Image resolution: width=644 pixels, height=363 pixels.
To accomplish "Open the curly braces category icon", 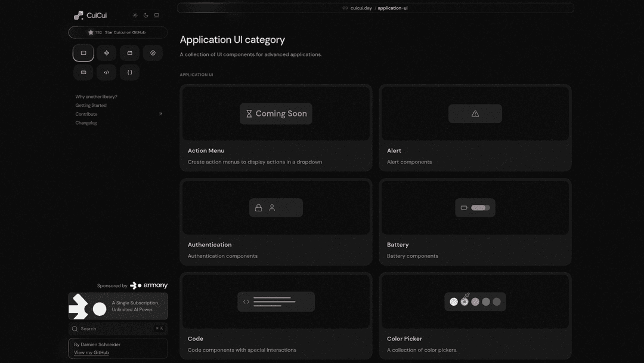I will [x=129, y=72].
